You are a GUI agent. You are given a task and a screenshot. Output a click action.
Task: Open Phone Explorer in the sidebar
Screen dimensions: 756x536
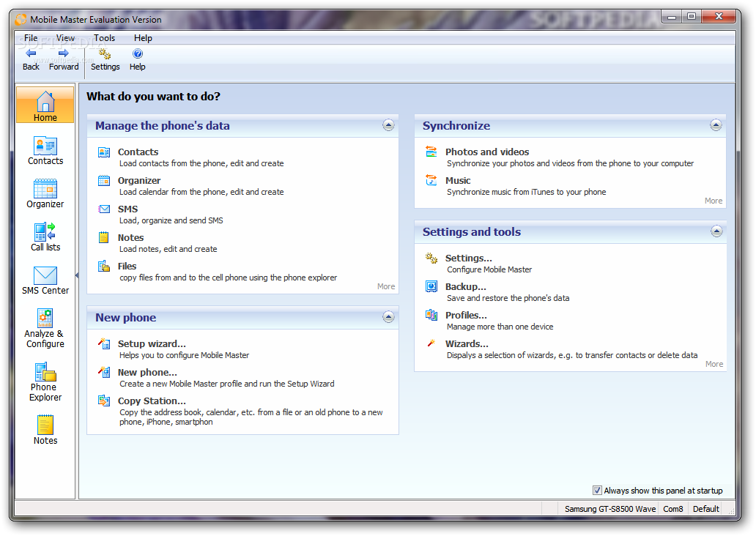click(45, 381)
